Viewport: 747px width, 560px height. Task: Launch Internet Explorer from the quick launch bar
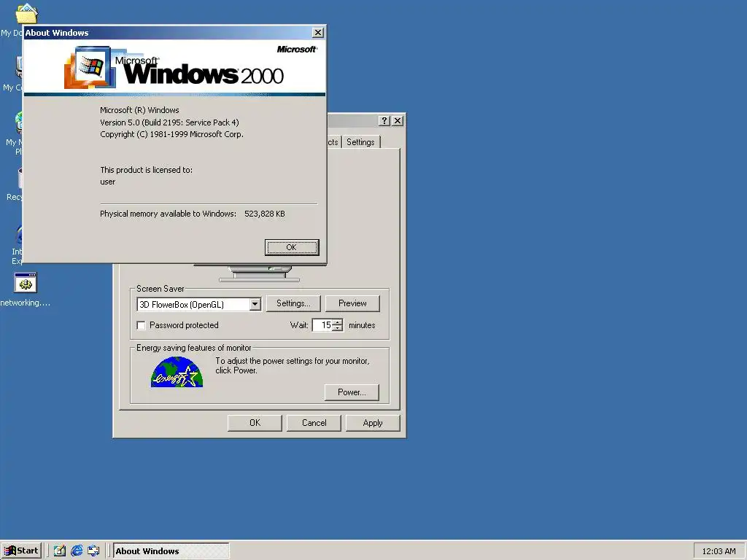point(77,551)
